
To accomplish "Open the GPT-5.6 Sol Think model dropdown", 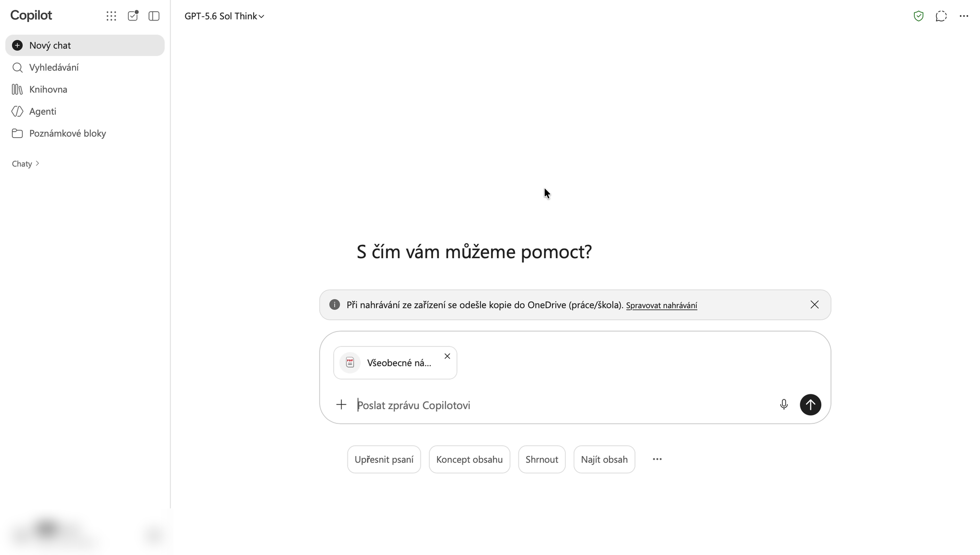I will click(x=224, y=16).
